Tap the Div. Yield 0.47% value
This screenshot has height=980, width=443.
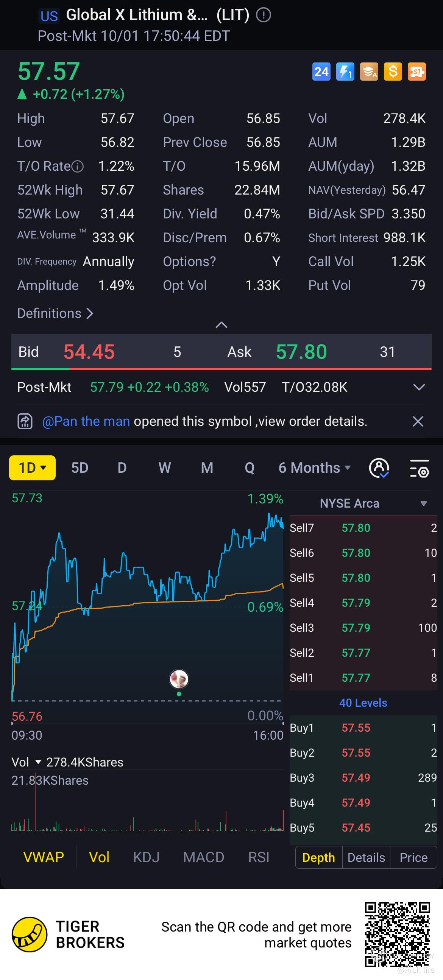pyautogui.click(x=262, y=214)
